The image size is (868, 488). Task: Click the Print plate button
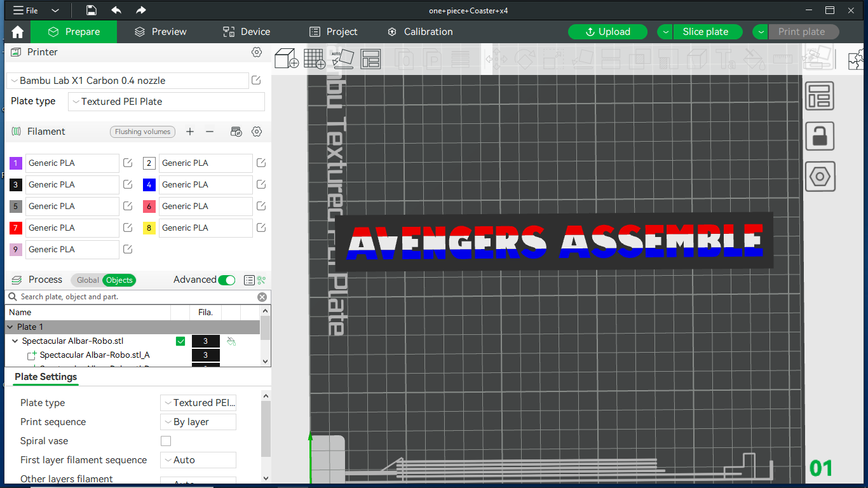(804, 32)
